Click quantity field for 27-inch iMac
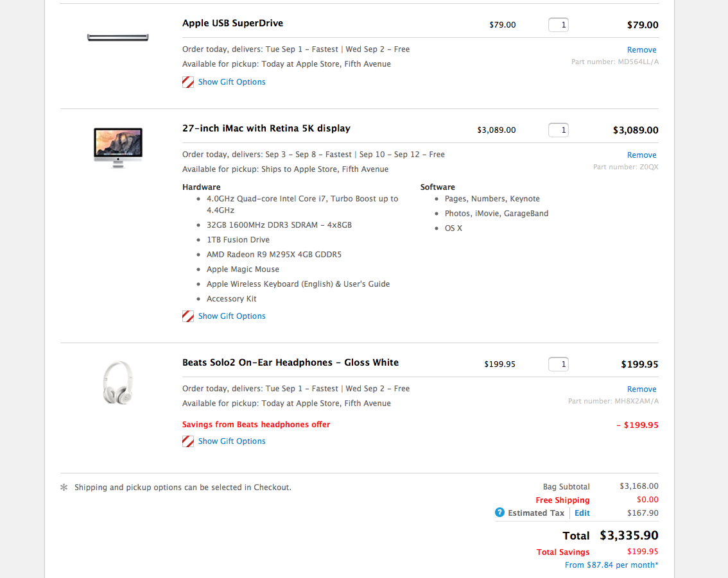 [x=558, y=130]
